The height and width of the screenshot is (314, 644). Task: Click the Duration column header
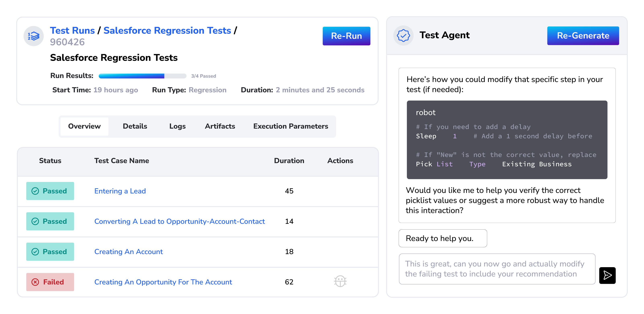289,161
